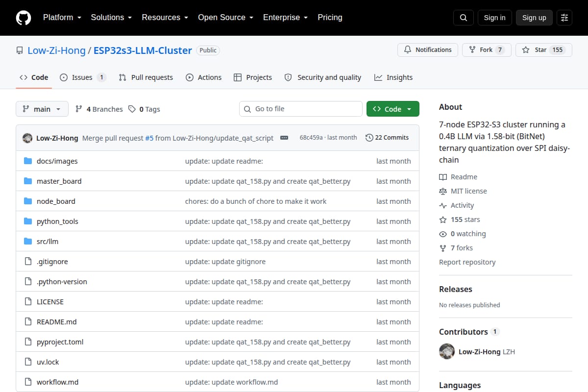Click the Go to file search field

(x=301, y=109)
